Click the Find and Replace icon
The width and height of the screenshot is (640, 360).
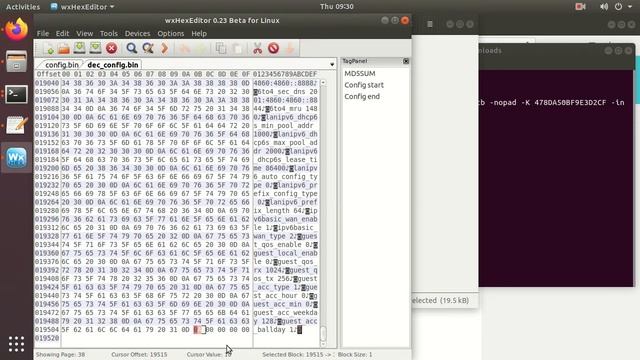(x=148, y=48)
